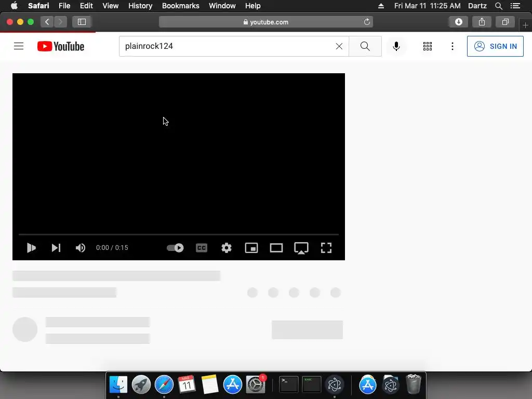The image size is (532, 399).
Task: Open the Apple menu
Action: click(14, 6)
